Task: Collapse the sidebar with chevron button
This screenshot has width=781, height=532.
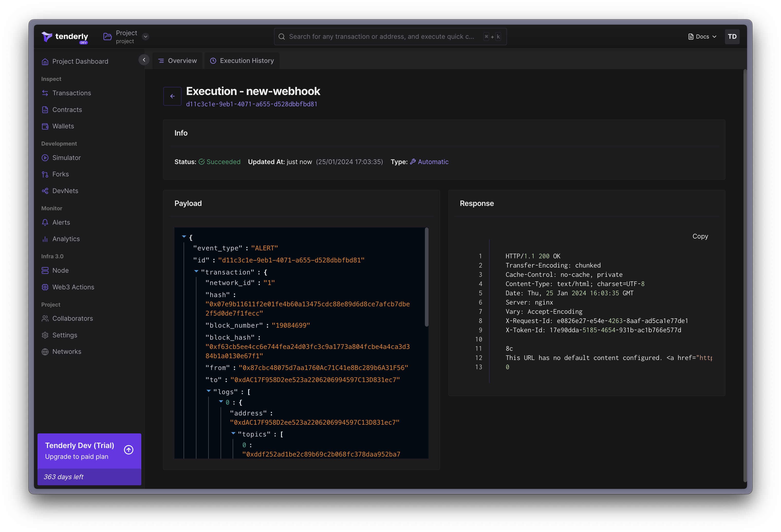Action: click(144, 60)
